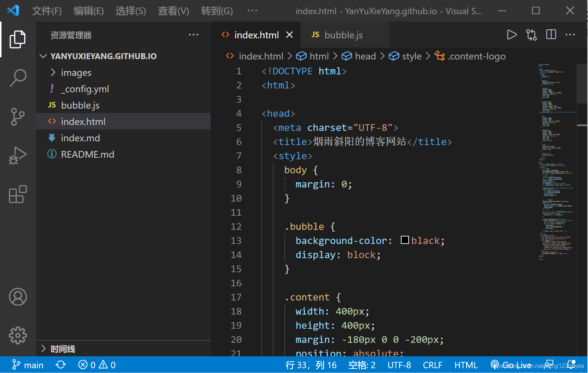Click the Accounts icon
Screen dimensions: 588x373
click(x=17, y=297)
